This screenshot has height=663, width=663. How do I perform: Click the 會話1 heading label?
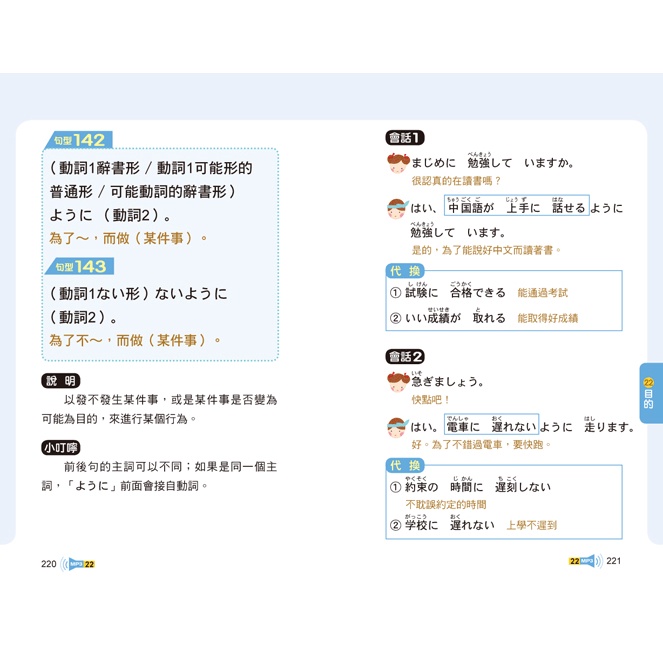(405, 138)
